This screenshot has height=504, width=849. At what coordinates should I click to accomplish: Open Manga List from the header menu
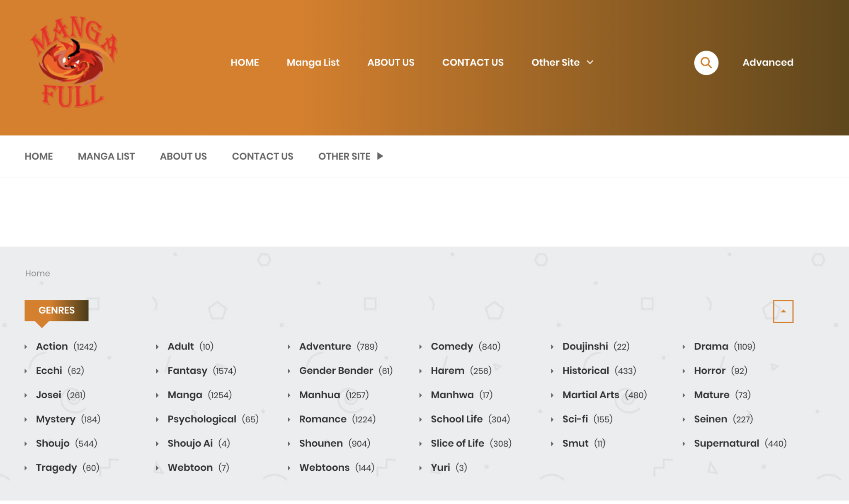pyautogui.click(x=313, y=63)
